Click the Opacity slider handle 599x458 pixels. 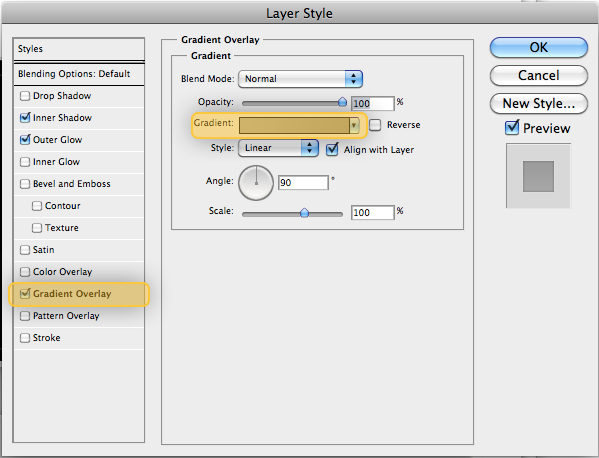[342, 102]
